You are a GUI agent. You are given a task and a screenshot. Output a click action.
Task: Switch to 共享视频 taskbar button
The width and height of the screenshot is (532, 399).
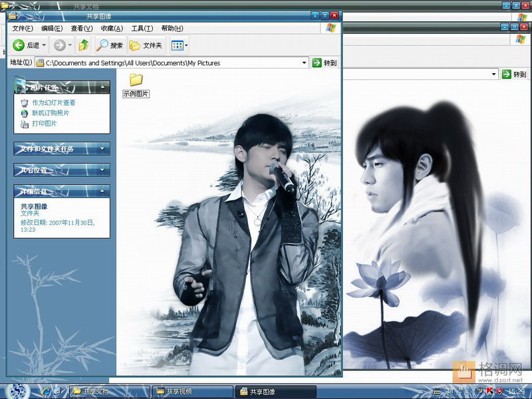[192, 392]
